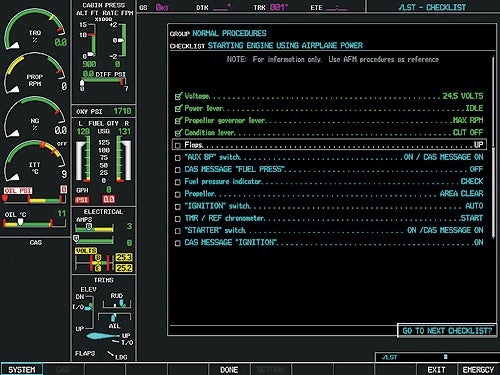This screenshot has width=500, height=375.
Task: Select the EMERGCY softkey
Action: 478,369
